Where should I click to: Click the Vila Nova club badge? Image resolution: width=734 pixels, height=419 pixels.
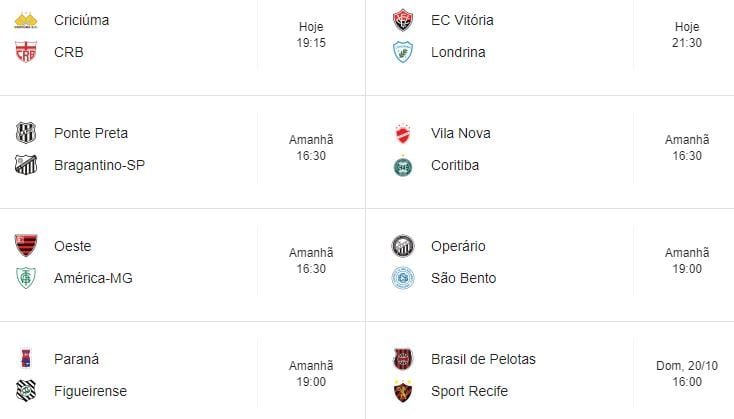click(x=403, y=133)
